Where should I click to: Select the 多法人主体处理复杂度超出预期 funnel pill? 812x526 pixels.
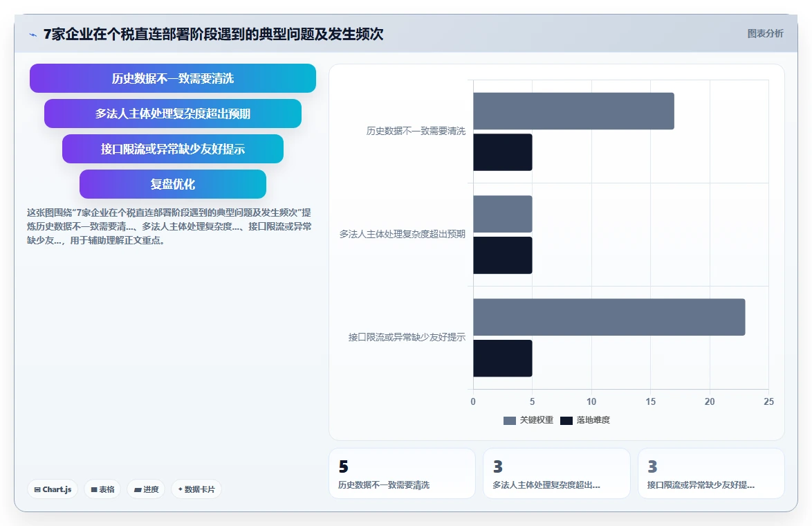[x=172, y=114]
